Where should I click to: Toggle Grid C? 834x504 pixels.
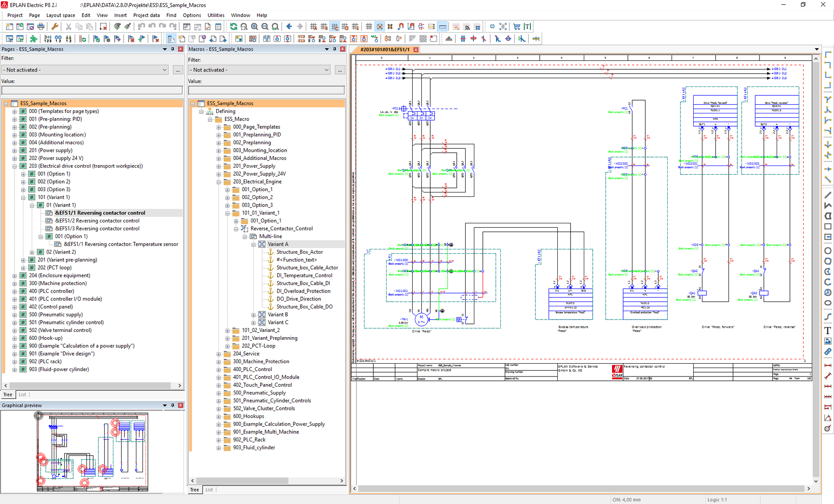pyautogui.click(x=335, y=27)
